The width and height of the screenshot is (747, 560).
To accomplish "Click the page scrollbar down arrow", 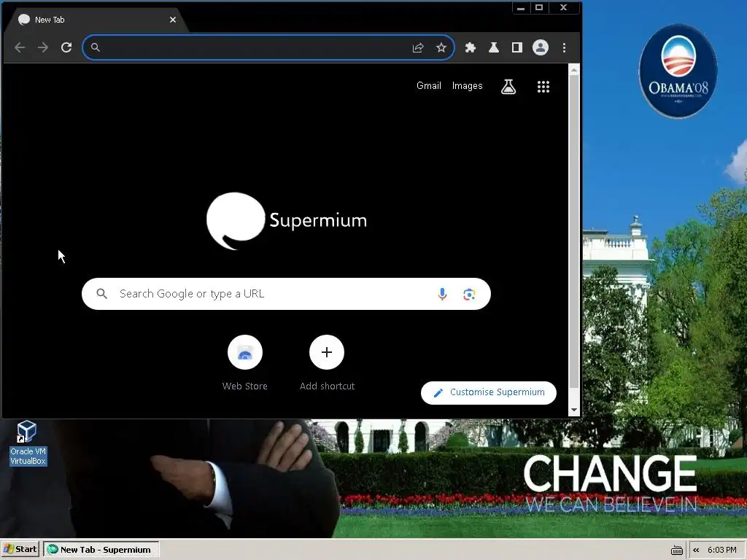I will 573,410.
